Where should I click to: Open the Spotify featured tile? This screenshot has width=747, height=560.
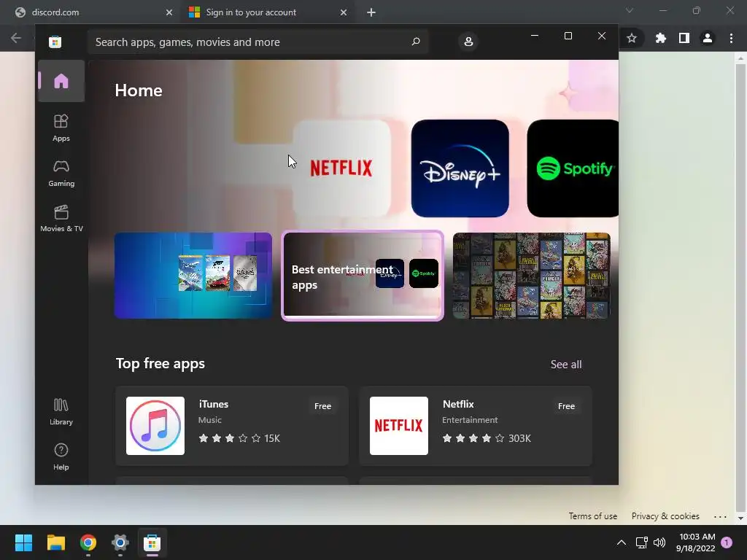tap(573, 168)
